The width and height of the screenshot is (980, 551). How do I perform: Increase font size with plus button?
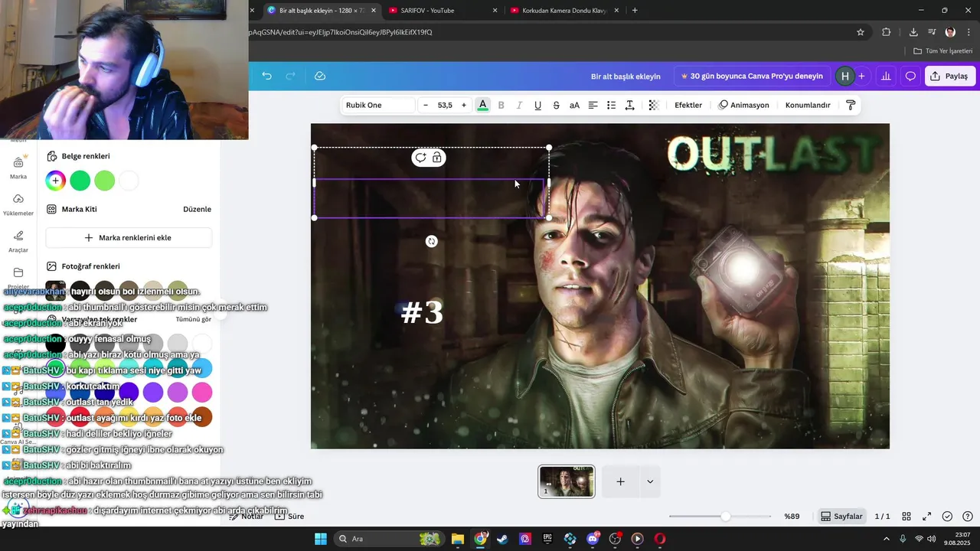(463, 105)
